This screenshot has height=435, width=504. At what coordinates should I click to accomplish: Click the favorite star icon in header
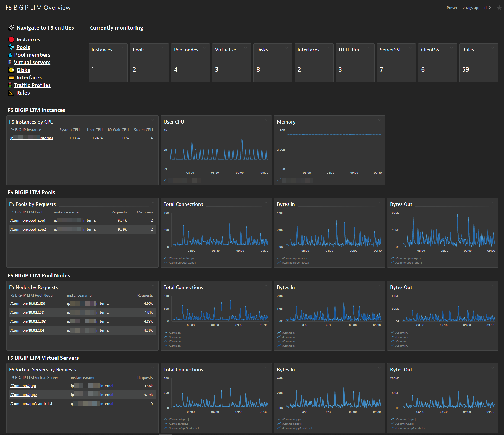499,8
